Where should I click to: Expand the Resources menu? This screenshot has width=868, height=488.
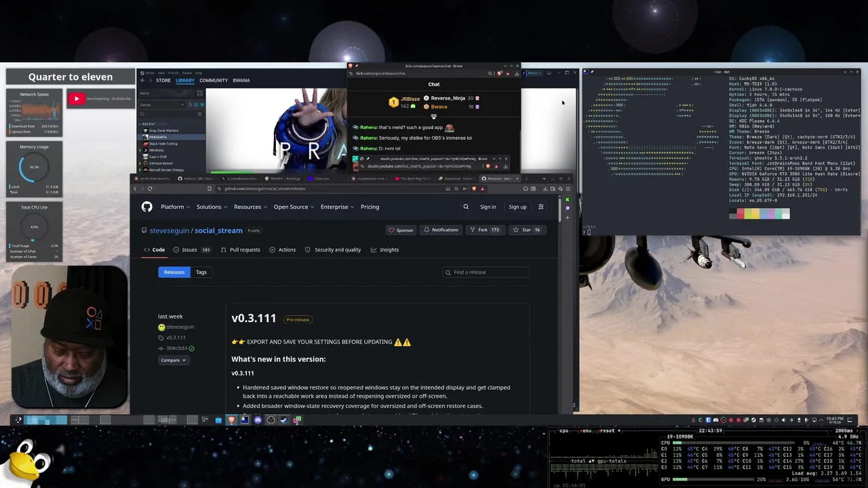(x=250, y=207)
